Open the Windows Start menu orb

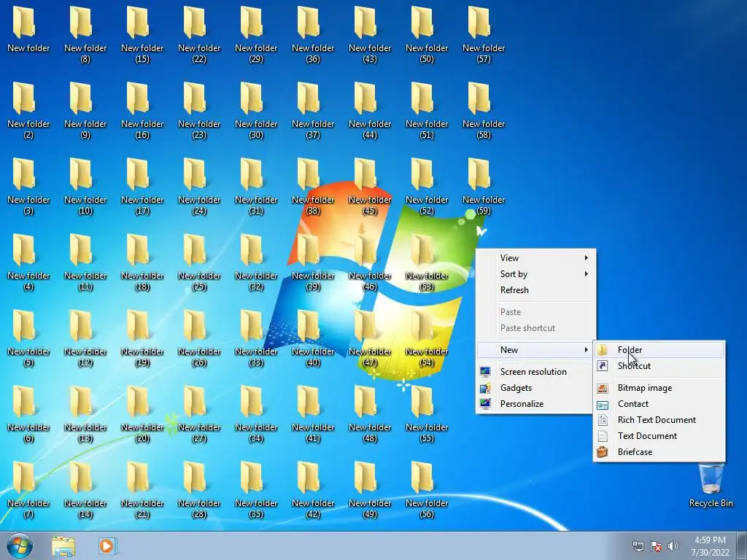(20, 545)
